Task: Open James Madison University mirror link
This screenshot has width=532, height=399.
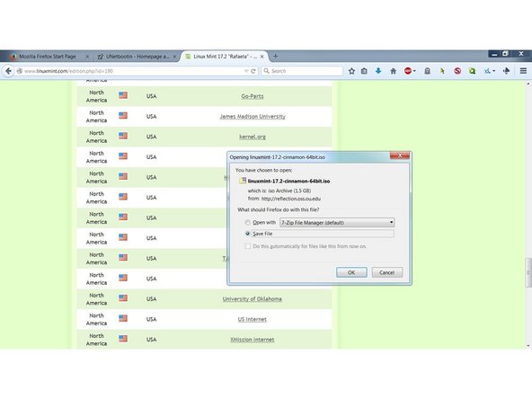Action: tap(253, 117)
